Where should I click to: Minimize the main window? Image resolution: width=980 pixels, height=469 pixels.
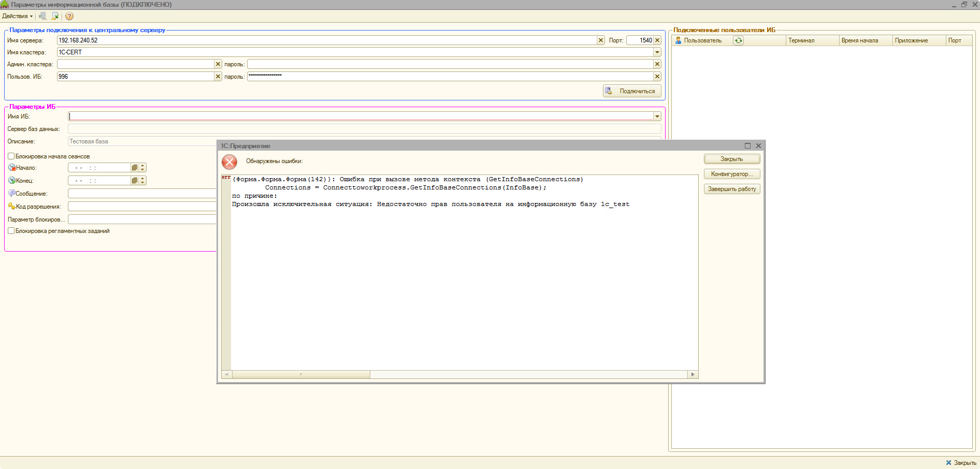(954, 5)
